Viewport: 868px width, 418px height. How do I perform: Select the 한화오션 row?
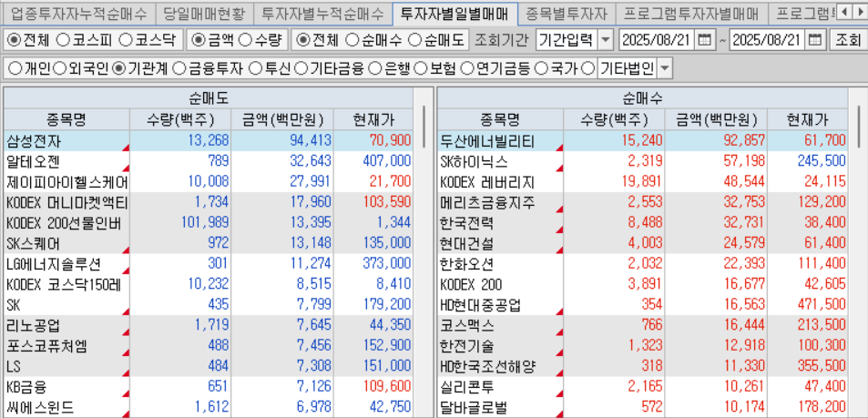point(642,263)
